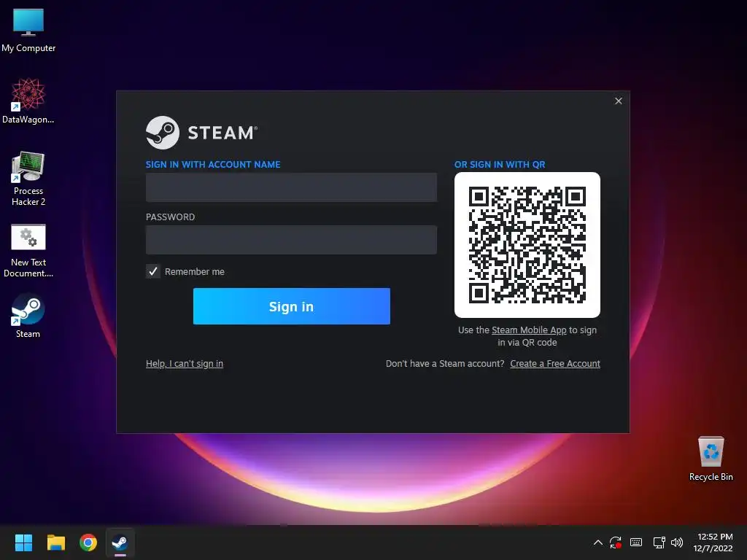Open the touch keyboard tray icon
The height and width of the screenshot is (560, 747).
tap(636, 542)
